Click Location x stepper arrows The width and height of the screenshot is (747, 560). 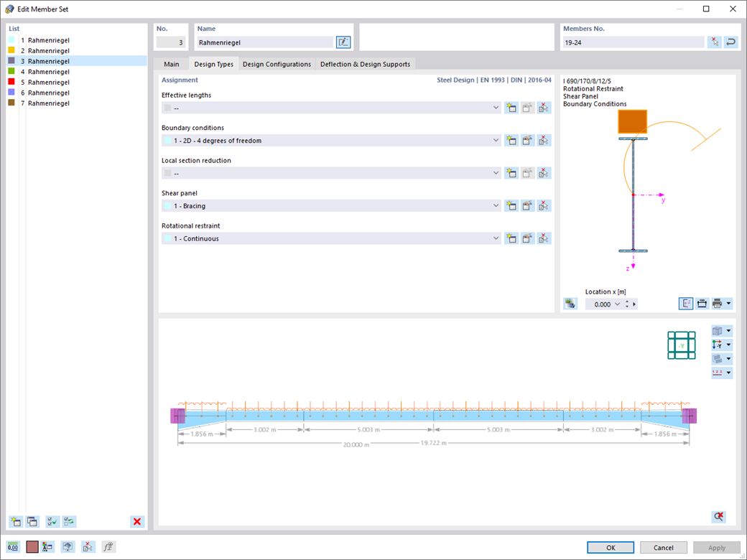tap(627, 304)
